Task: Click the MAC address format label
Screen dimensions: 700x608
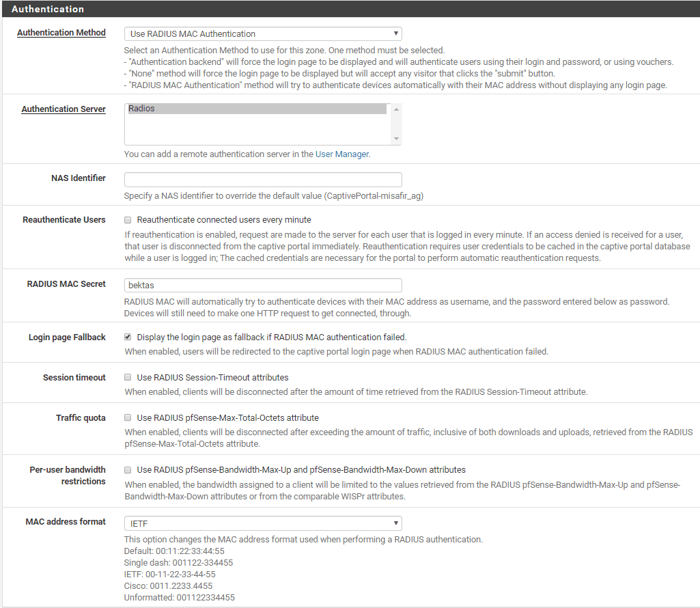Action: tap(66, 522)
